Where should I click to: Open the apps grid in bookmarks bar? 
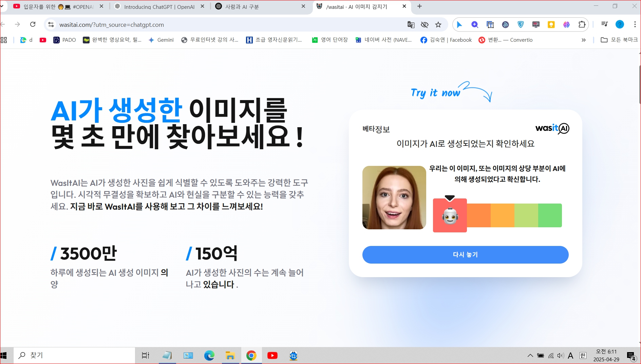click(x=4, y=40)
